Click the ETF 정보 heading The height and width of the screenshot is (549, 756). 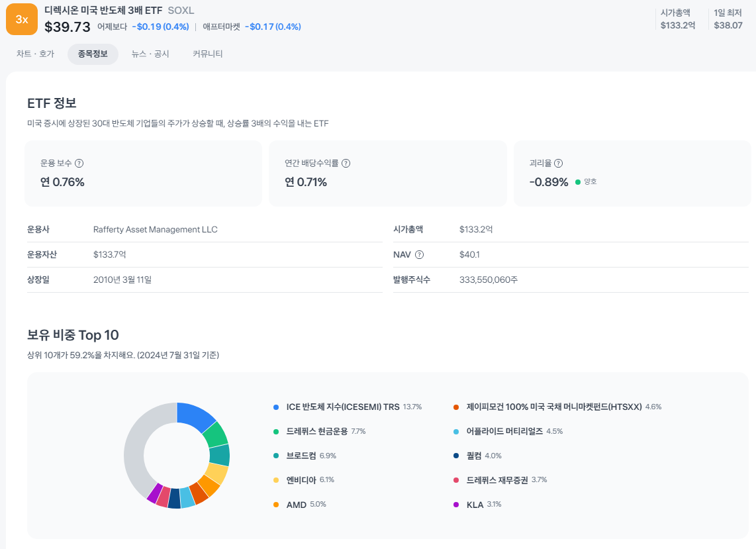pos(52,103)
